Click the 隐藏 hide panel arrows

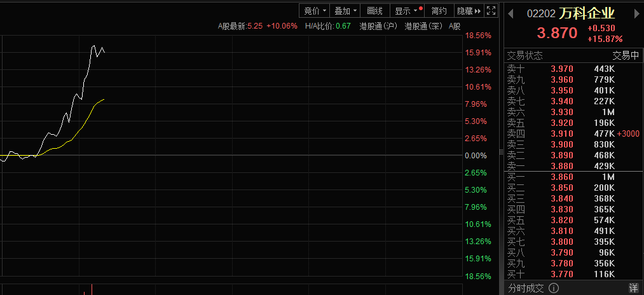click(469, 10)
